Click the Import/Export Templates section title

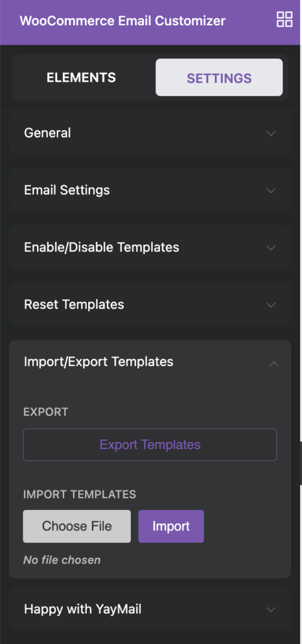point(99,362)
